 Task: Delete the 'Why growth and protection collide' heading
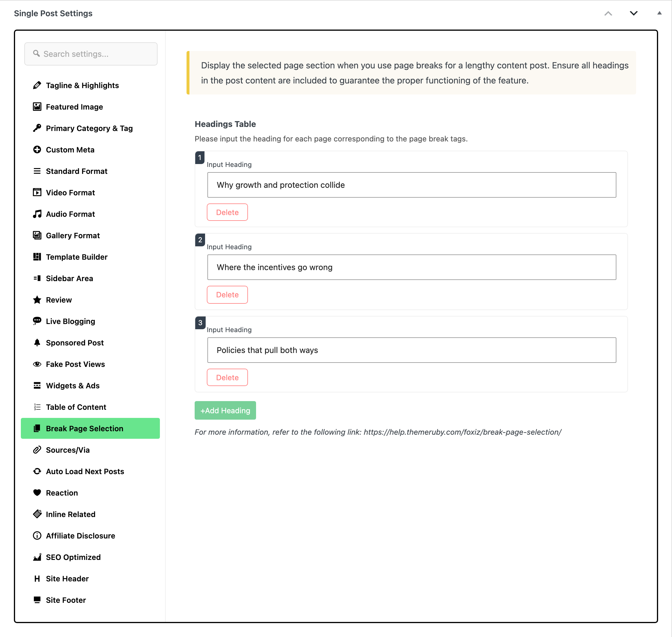click(227, 212)
